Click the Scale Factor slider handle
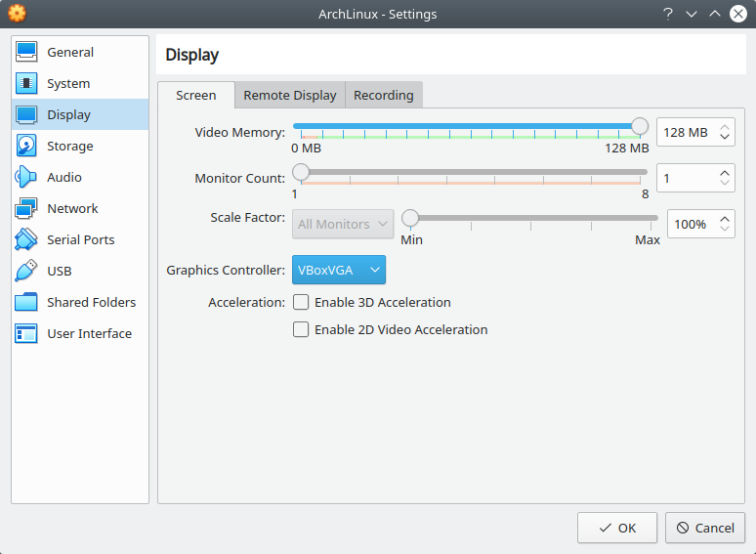This screenshot has height=554, width=756. (410, 218)
